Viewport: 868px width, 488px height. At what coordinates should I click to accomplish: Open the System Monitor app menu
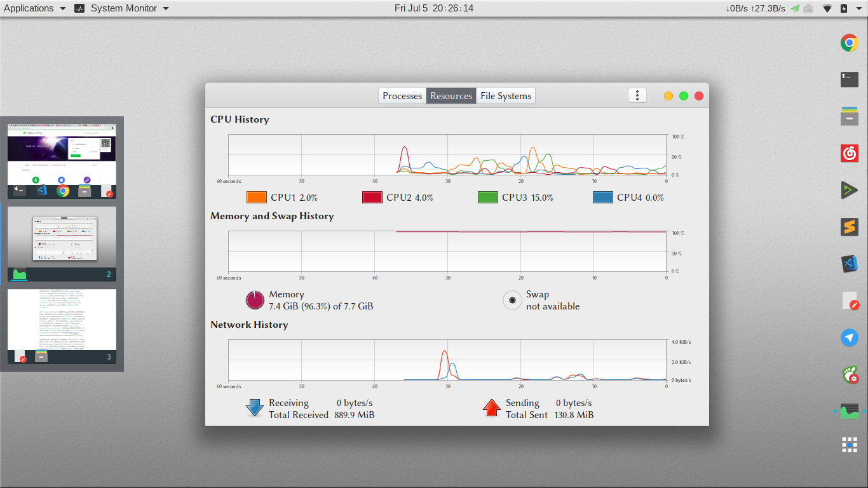pos(122,8)
